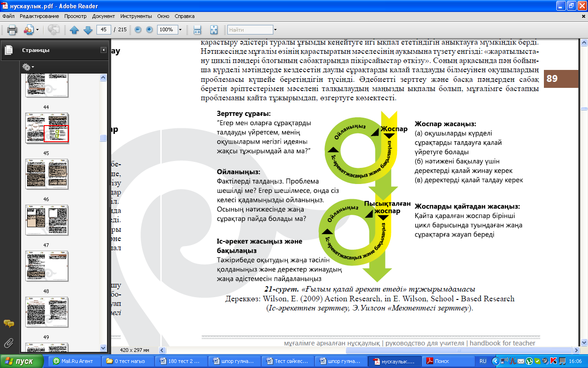Switch to 180 тест 2 Word taskbar button

(x=180, y=361)
